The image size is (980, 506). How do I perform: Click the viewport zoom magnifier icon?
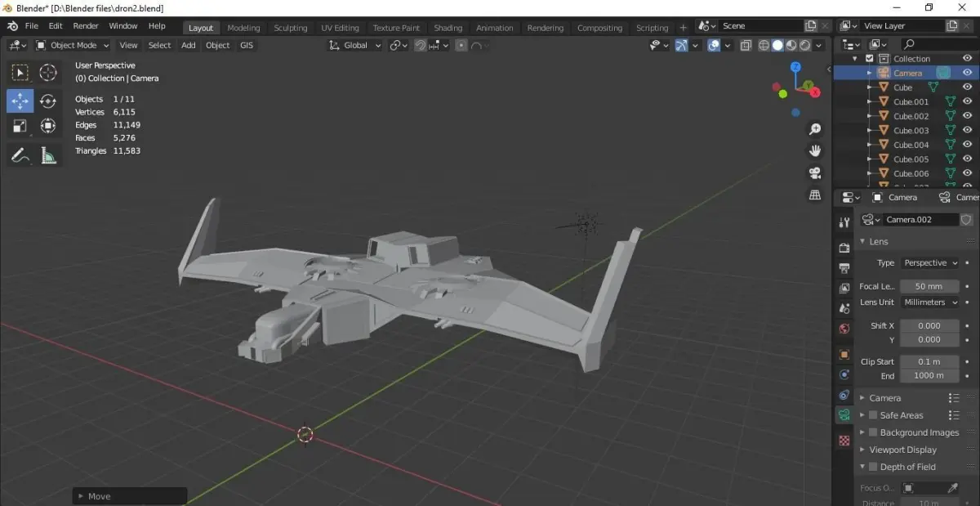[814, 129]
